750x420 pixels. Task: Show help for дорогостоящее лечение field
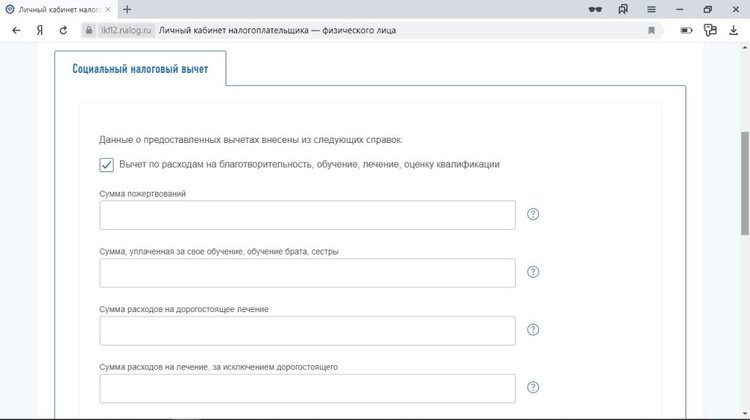[533, 330]
